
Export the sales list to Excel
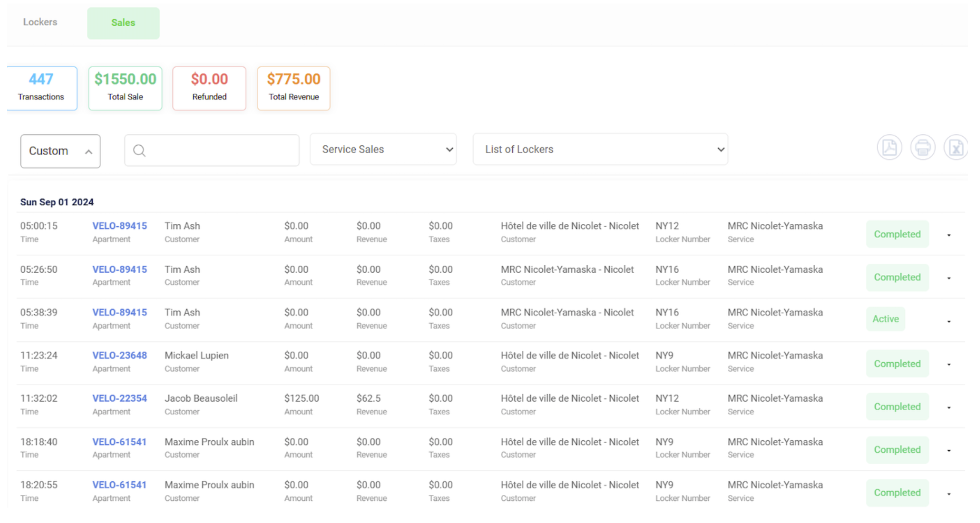[x=956, y=148]
